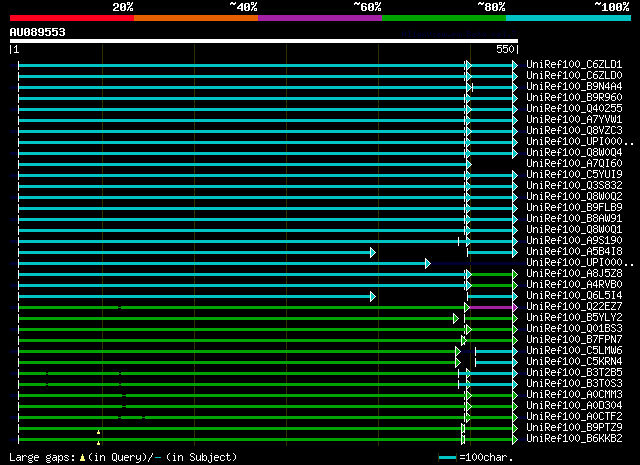Select the AU089553 query name
This screenshot has height=465, width=640.
(38, 32)
